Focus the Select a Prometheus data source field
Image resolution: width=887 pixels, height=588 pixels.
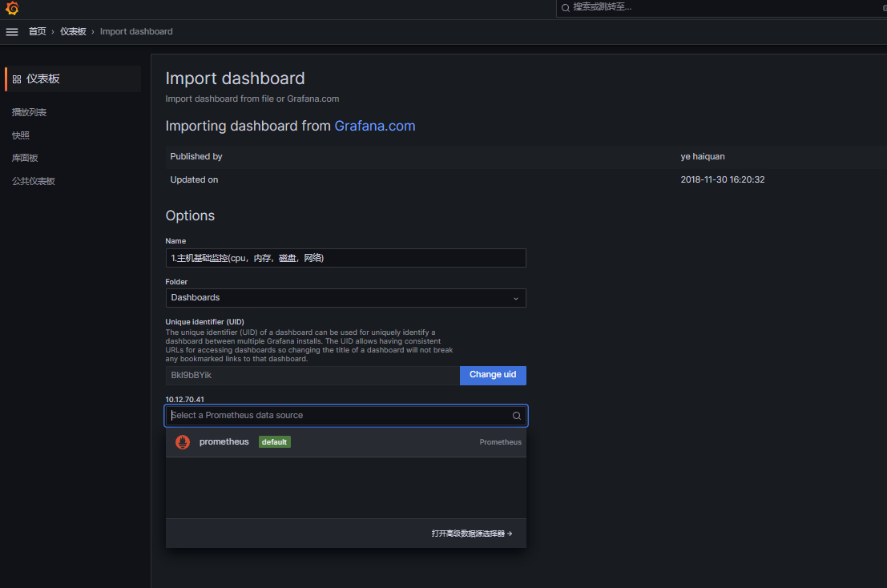click(x=345, y=416)
